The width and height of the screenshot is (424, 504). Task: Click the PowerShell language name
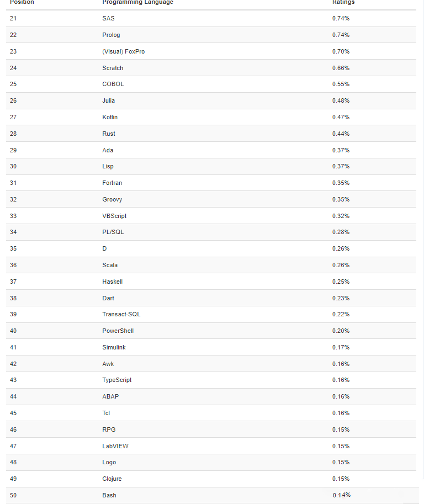118,331
